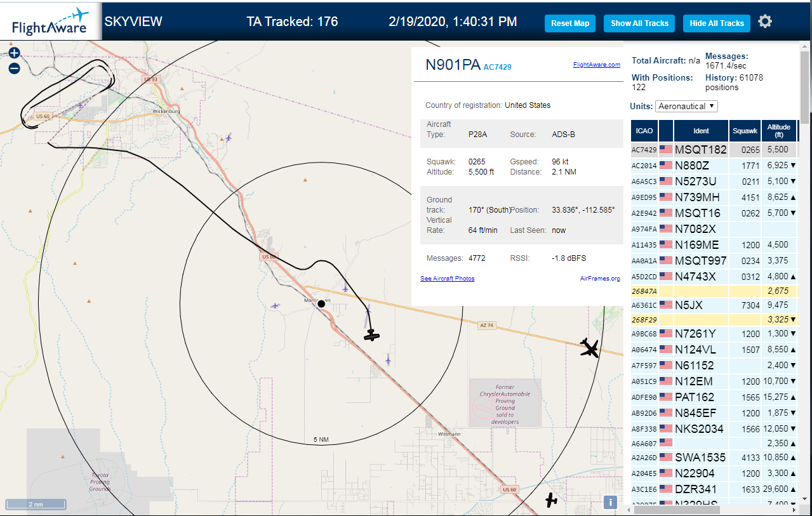Click Hide All Tracks button

(x=717, y=23)
